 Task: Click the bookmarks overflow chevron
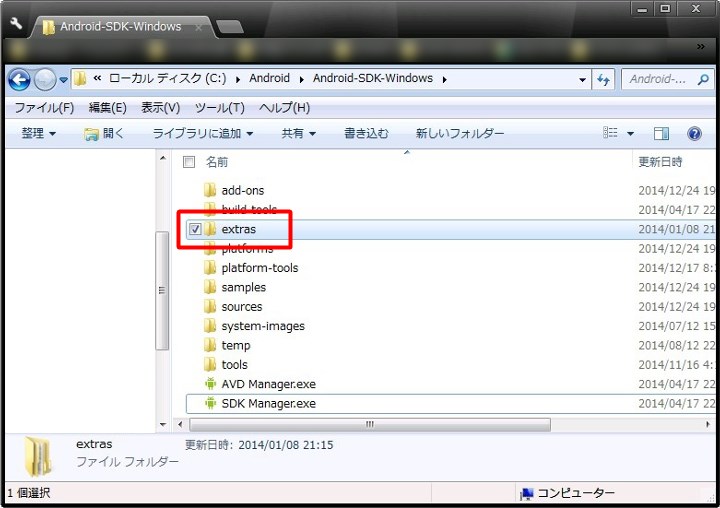click(701, 46)
